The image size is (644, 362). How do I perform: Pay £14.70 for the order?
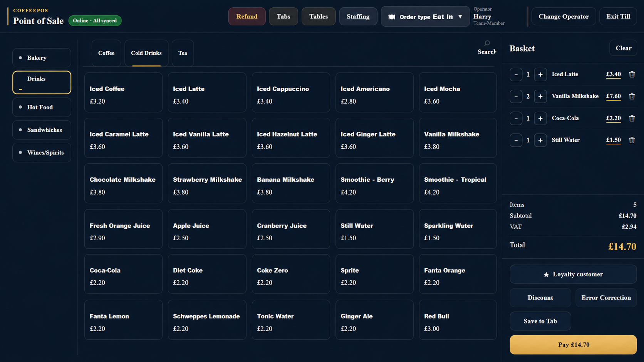(x=573, y=345)
